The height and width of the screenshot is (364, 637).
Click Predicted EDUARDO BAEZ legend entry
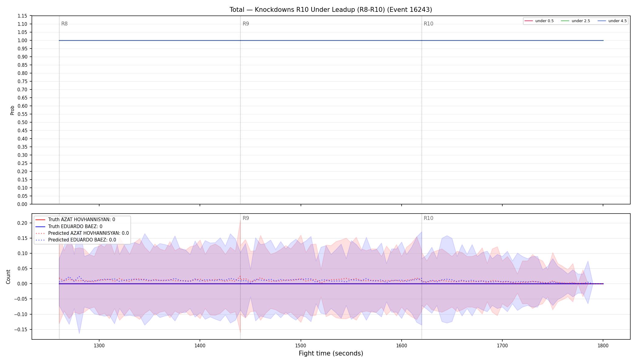point(76,240)
